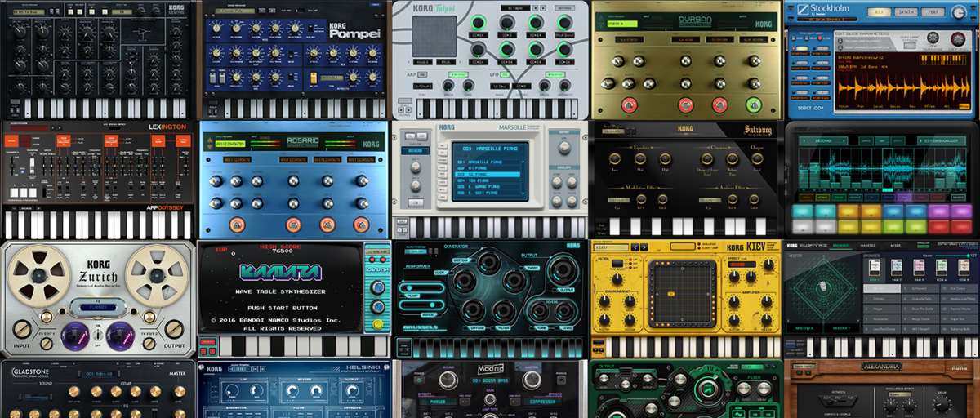Click previous sound program arrow on Kiev
This screenshot has height=418, width=980.
635,247
